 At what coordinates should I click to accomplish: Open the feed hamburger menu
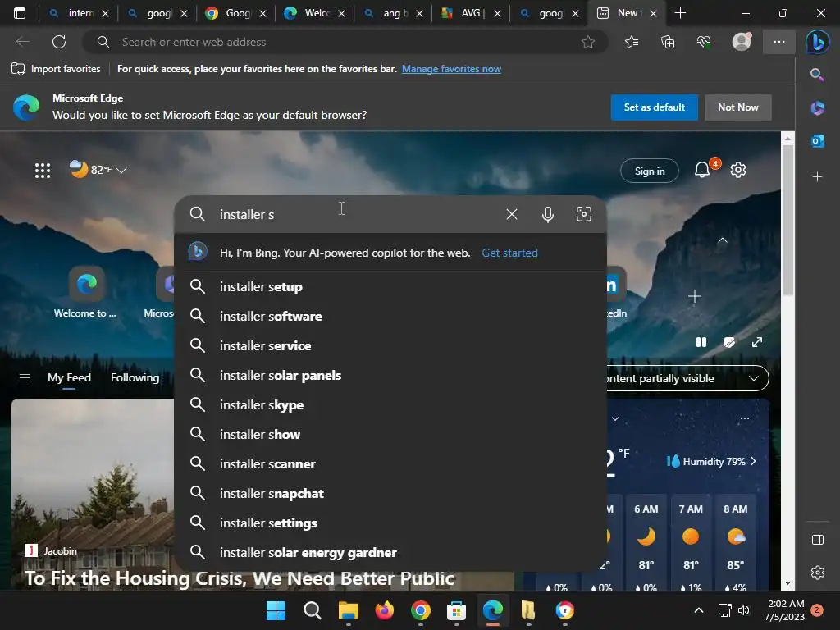[24, 377]
